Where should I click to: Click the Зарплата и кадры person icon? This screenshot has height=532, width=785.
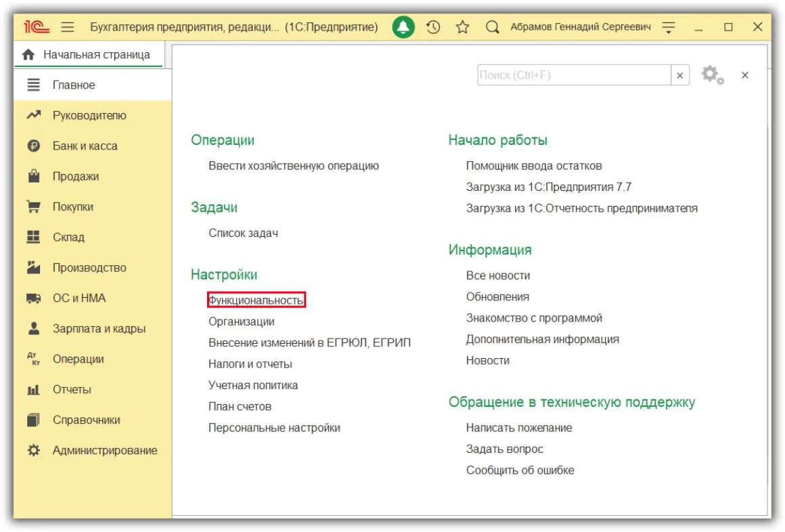[x=34, y=329]
